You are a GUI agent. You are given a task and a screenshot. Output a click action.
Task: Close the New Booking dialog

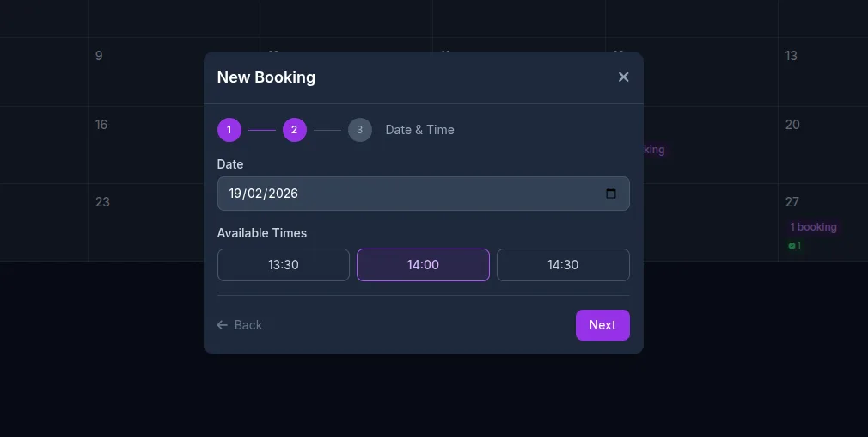click(624, 77)
